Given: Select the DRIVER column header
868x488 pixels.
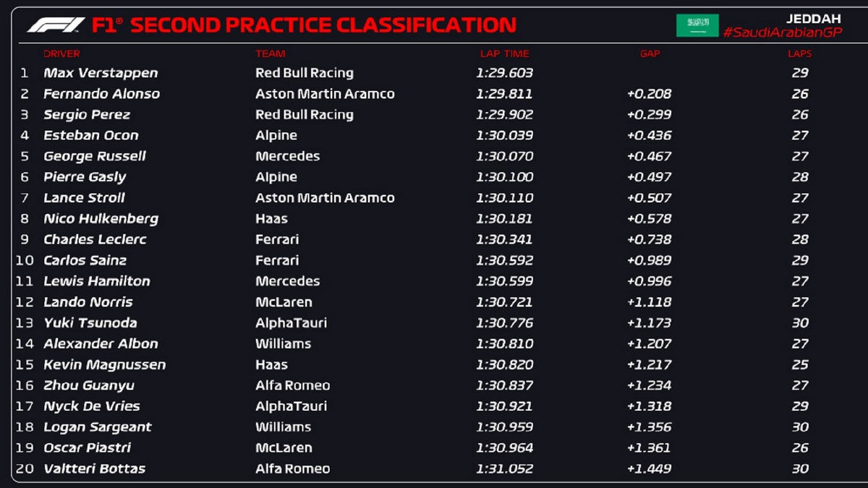Looking at the screenshot, I should click(x=61, y=53).
